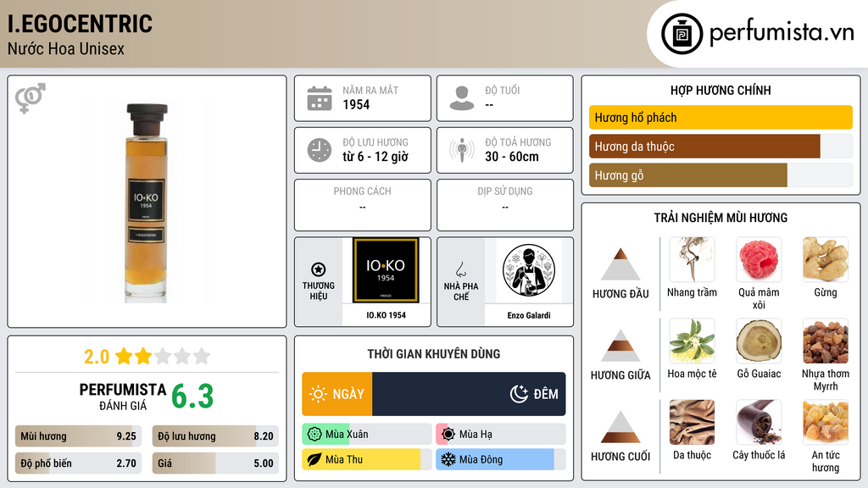Click the calendar icon beside Năm ra mắt
Screen dimensions: 868x488
[320, 98]
